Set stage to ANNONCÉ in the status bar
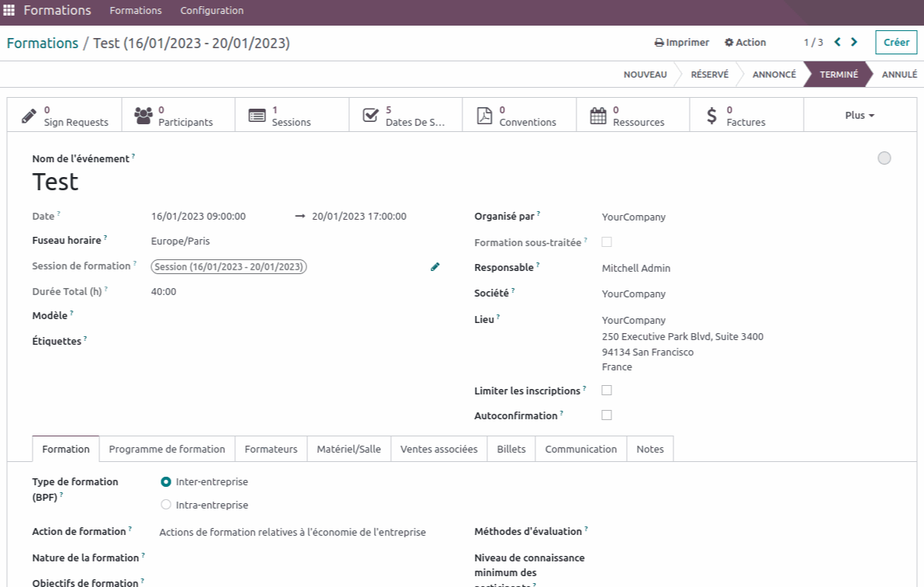924x587 pixels. point(773,74)
